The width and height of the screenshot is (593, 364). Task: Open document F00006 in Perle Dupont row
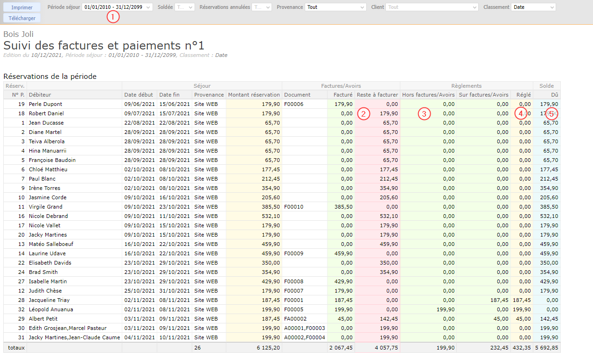click(293, 104)
